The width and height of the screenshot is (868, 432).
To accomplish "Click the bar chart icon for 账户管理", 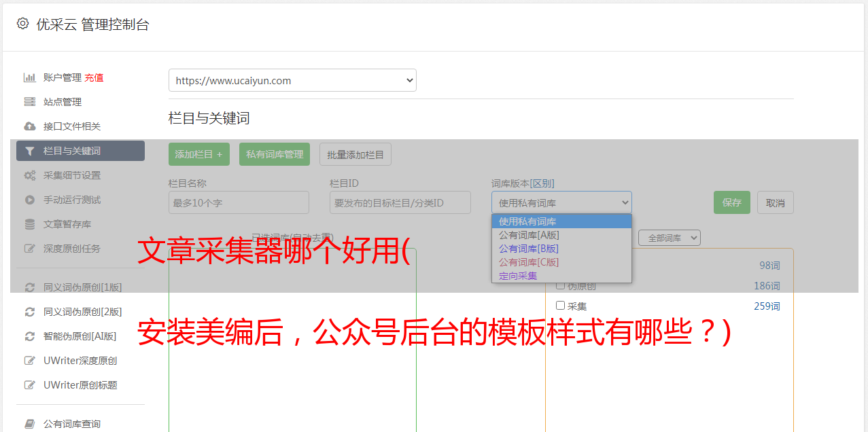I will [29, 77].
